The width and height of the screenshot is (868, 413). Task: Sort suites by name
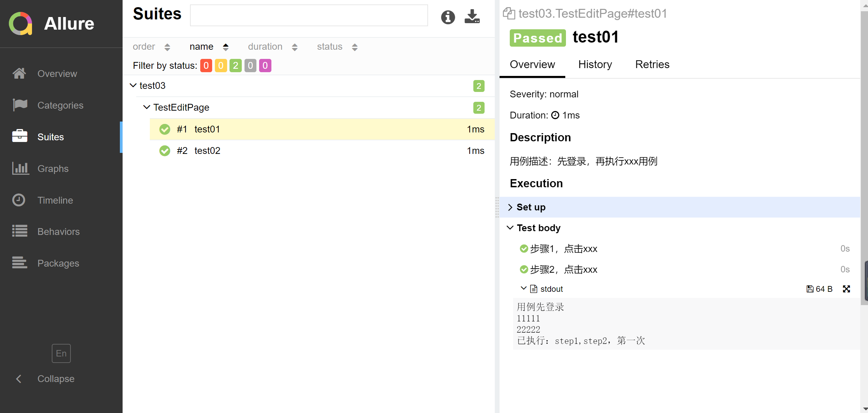[x=209, y=47]
